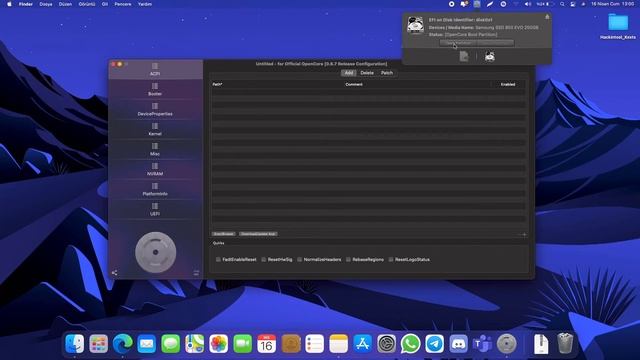Open Microsoft Teams from the Dock

pos(482,344)
